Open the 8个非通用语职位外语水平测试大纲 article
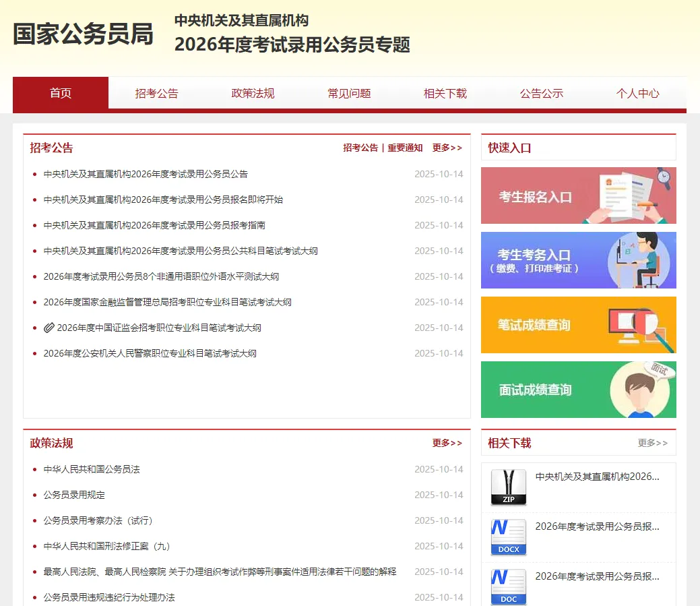Viewport: 700px width, 606px height. tap(161, 276)
